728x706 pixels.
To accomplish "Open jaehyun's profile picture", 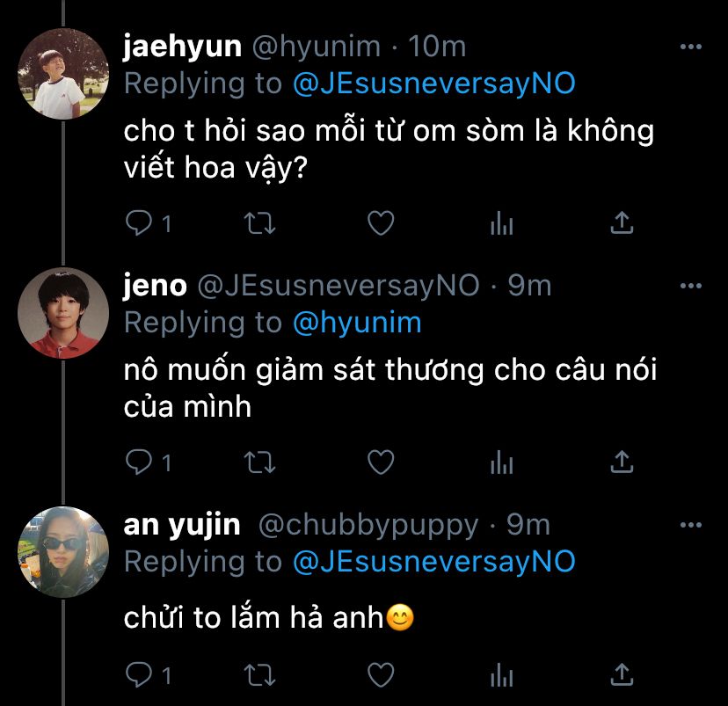I will point(63,73).
